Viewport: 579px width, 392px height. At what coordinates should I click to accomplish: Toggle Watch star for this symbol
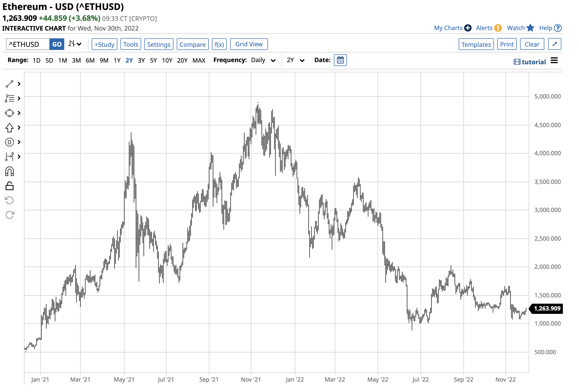[531, 28]
